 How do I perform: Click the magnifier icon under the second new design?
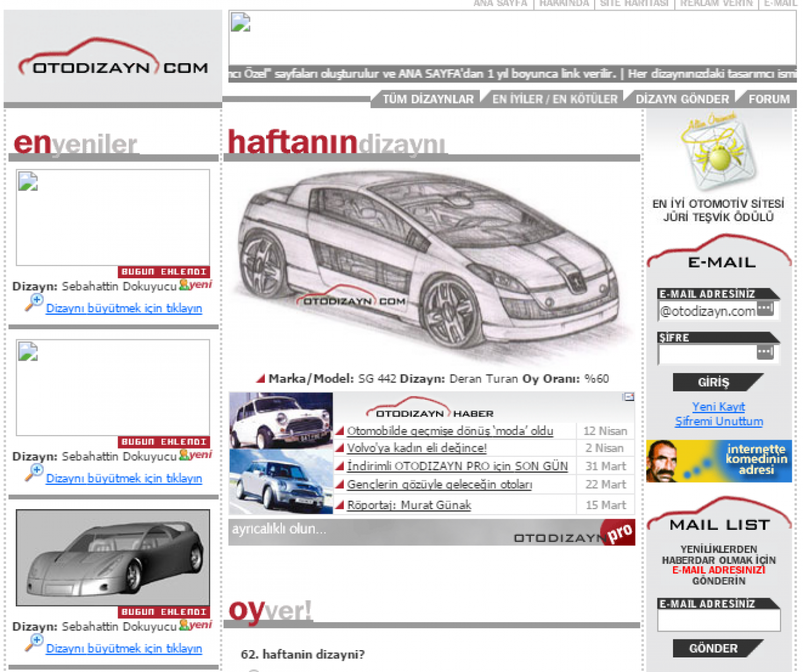tap(34, 473)
